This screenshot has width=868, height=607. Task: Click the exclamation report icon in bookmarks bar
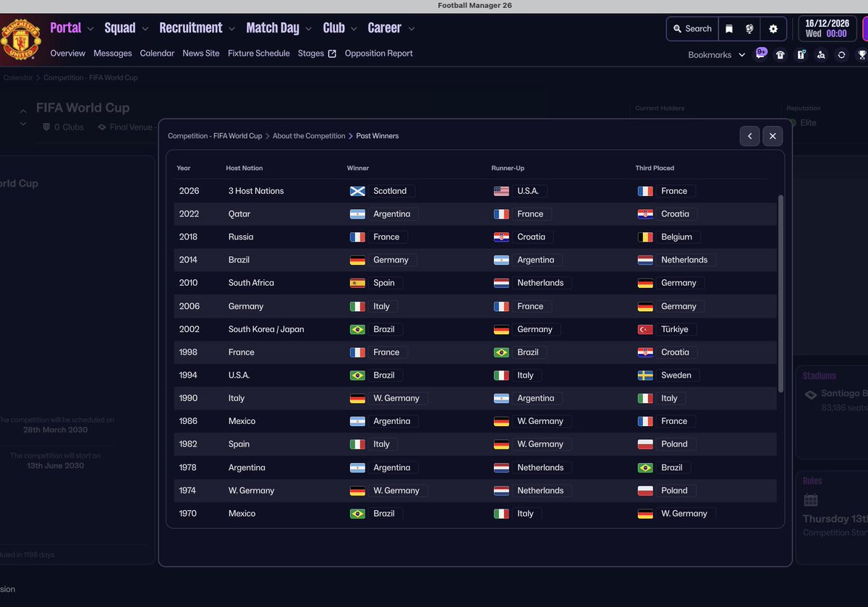(x=801, y=55)
